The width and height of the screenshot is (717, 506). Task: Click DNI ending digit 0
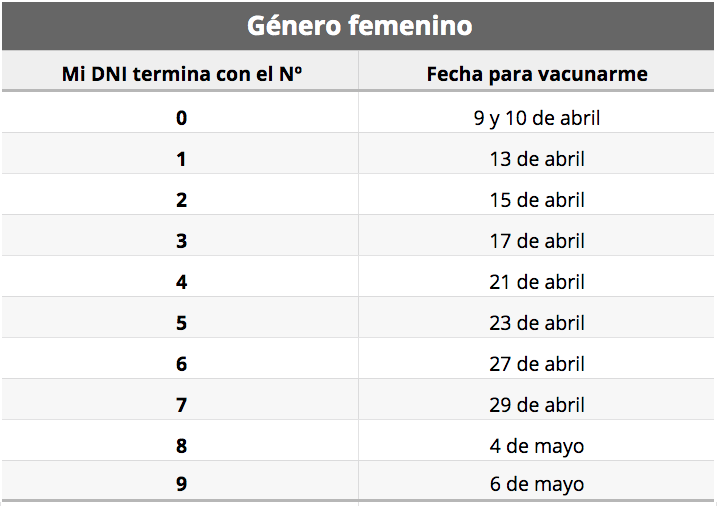(x=182, y=118)
